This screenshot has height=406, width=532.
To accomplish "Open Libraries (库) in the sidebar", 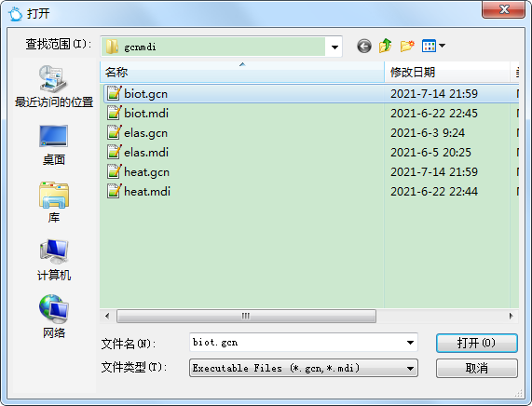I will click(54, 202).
